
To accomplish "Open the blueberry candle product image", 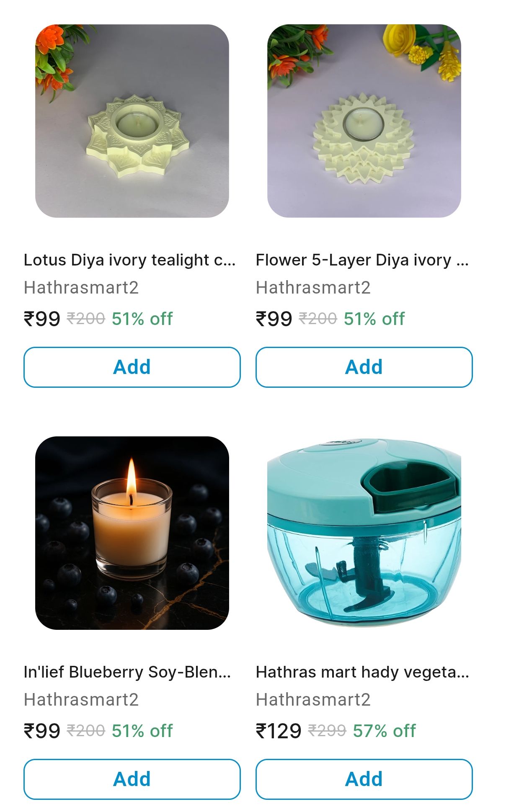I will click(x=132, y=533).
